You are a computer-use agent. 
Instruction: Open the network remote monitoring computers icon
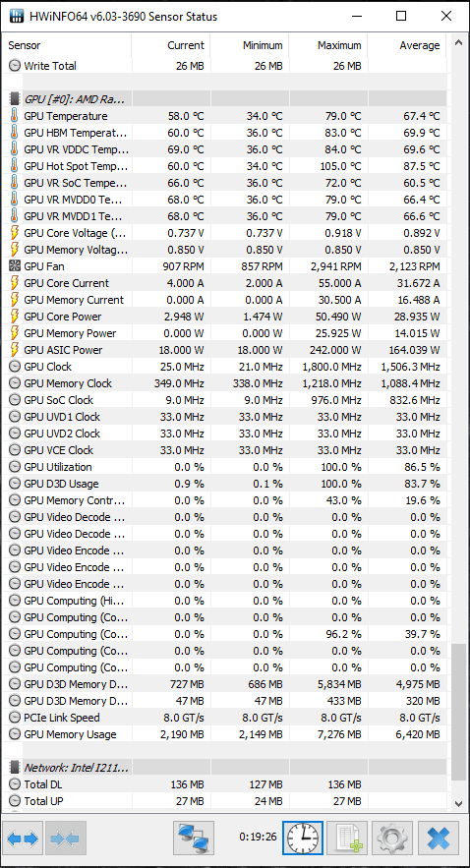(193, 839)
